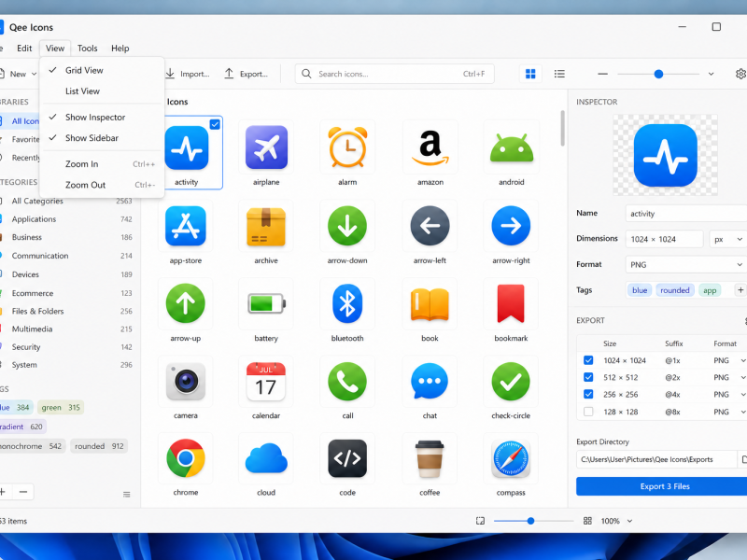Filter by the rounded 912 tag chip
This screenshot has width=747, height=560.
pyautogui.click(x=99, y=446)
